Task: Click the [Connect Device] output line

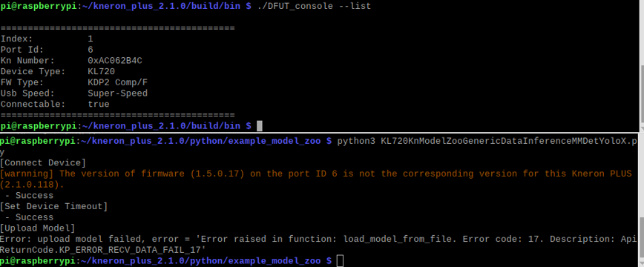Action: (x=43, y=162)
